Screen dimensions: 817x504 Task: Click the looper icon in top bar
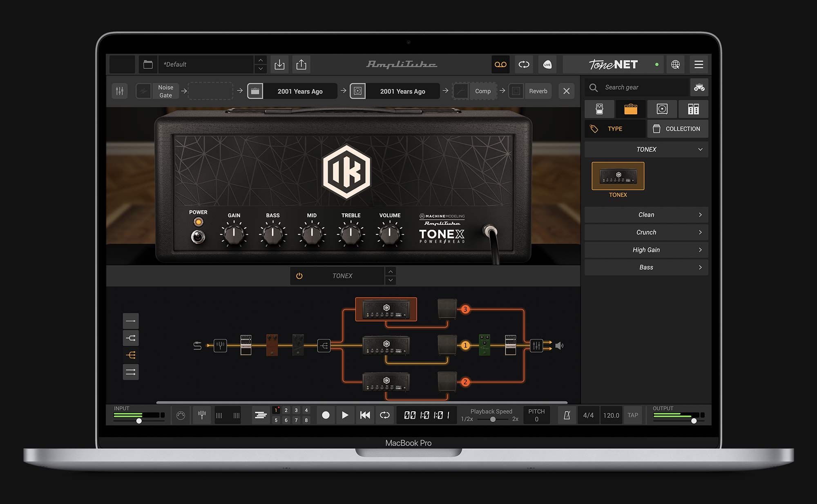tap(524, 64)
